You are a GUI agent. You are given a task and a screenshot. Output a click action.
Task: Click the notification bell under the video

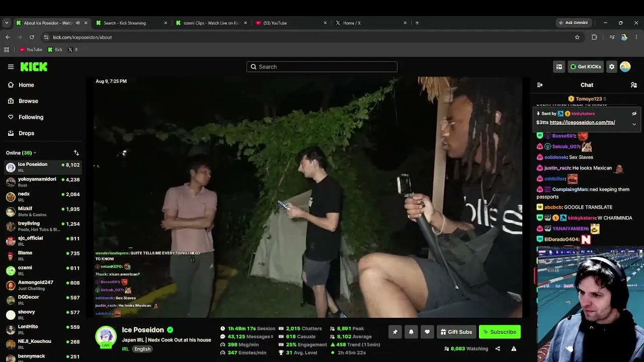coord(411,332)
